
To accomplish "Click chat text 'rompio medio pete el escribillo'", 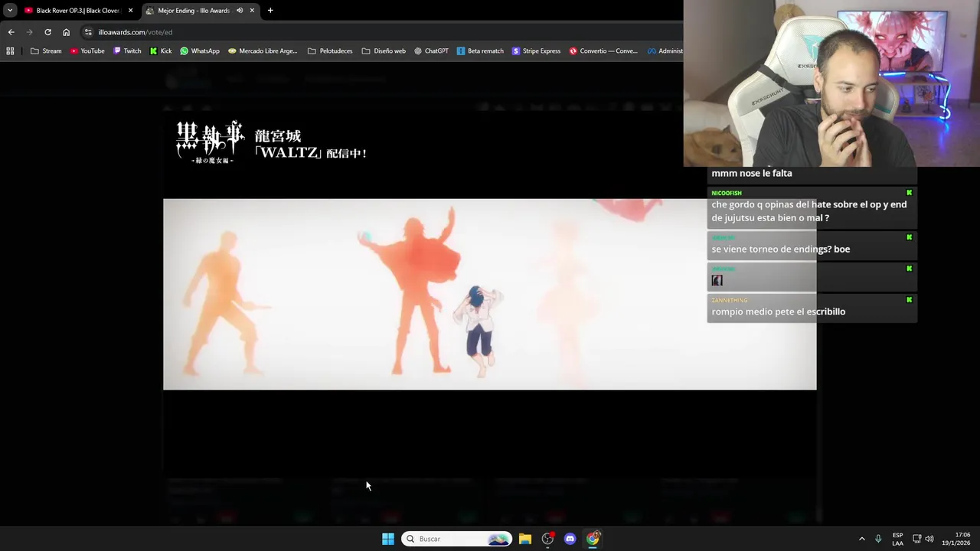I will (779, 311).
